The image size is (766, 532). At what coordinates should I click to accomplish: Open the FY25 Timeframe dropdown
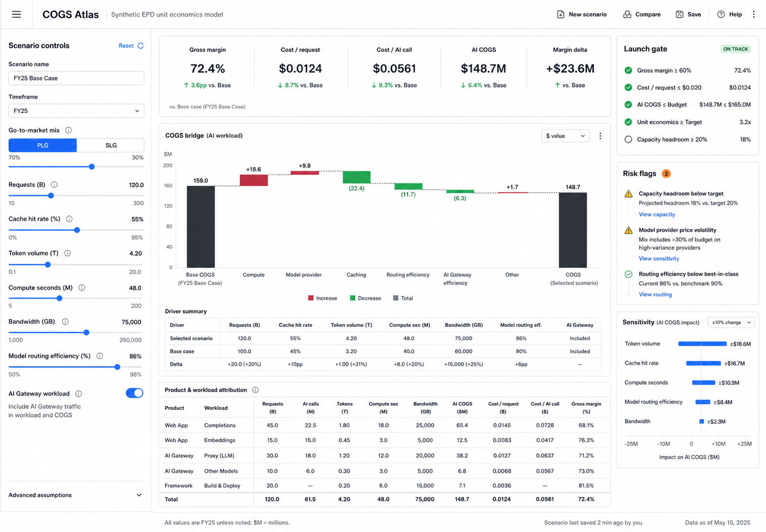tap(76, 111)
